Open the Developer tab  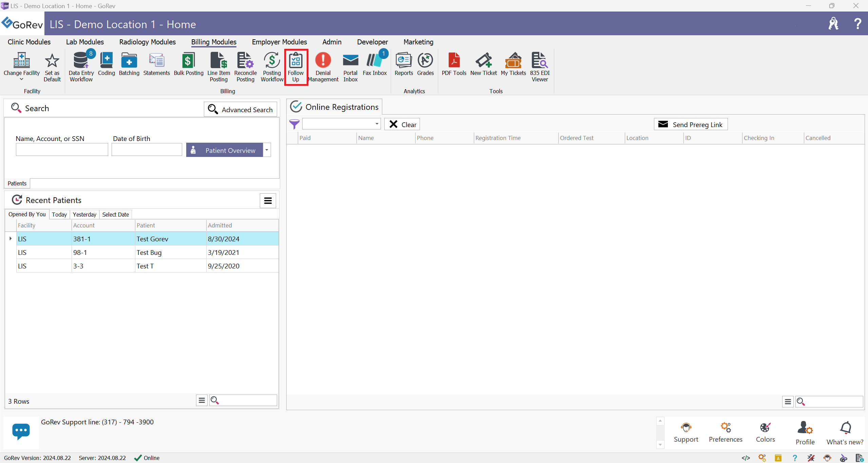[x=372, y=42]
